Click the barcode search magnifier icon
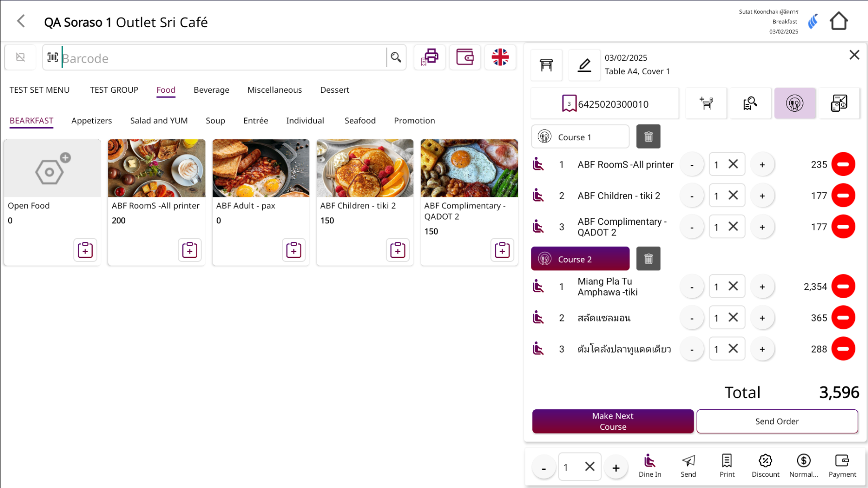868x488 pixels. pos(396,58)
